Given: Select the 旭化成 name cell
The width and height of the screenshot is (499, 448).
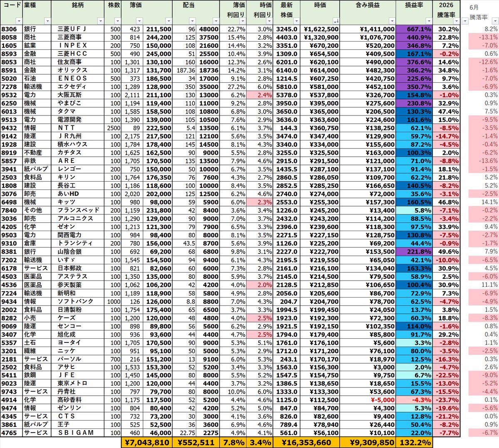Looking at the screenshot, I should pos(77,334).
